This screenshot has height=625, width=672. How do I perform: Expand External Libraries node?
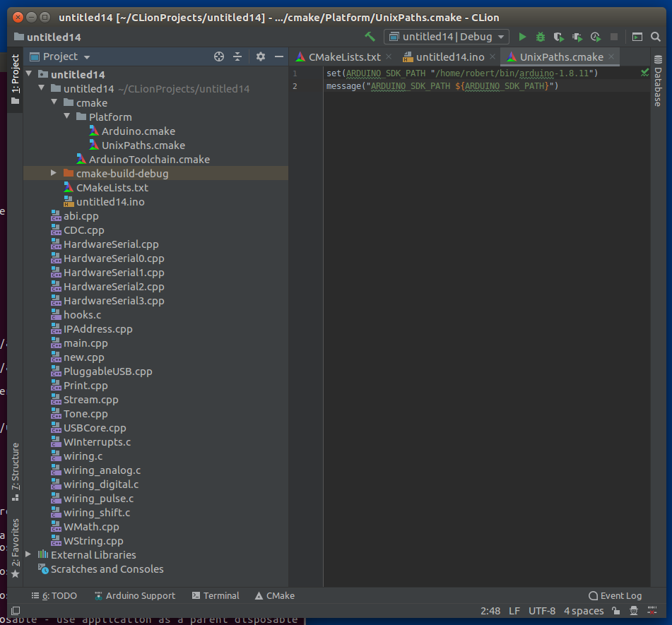[28, 554]
